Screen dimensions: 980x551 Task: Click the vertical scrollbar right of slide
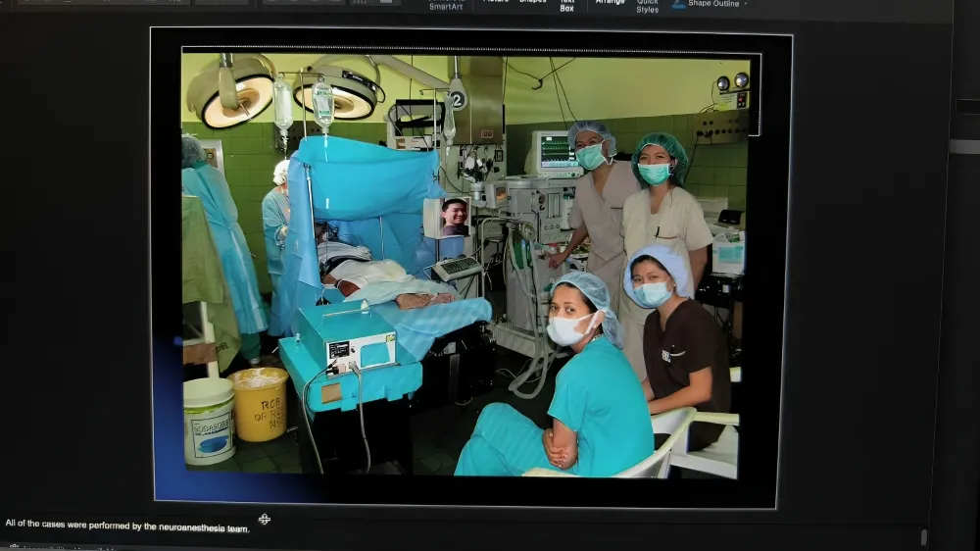963,147
